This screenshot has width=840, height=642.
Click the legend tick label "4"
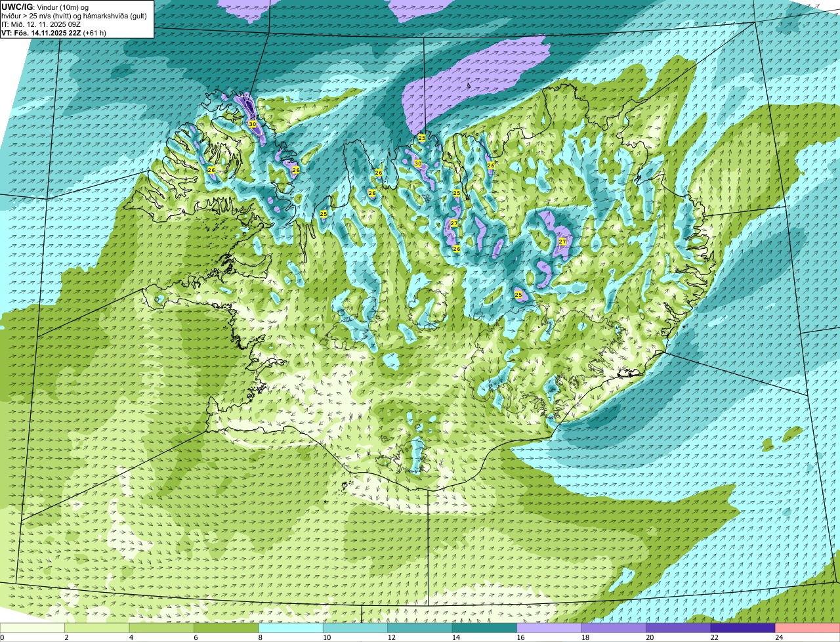[x=131, y=637]
